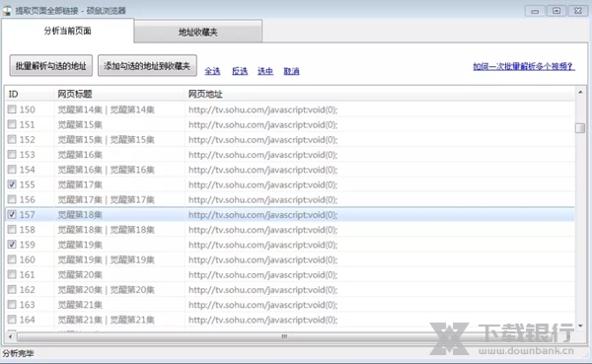Click the URL in row 150
The width and height of the screenshot is (592, 364).
[x=263, y=109]
